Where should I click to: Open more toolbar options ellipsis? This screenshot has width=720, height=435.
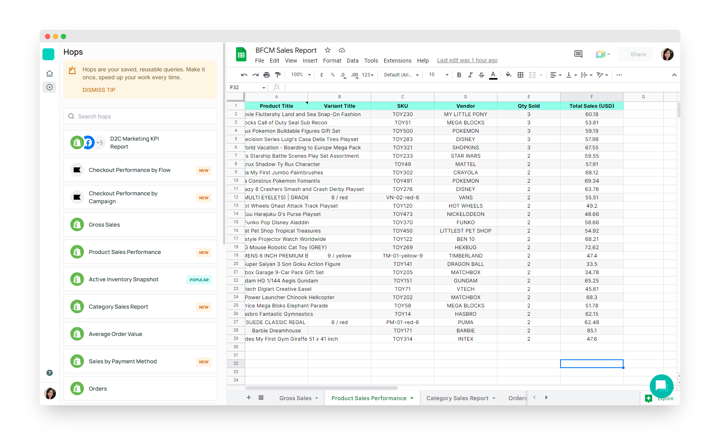tap(619, 75)
